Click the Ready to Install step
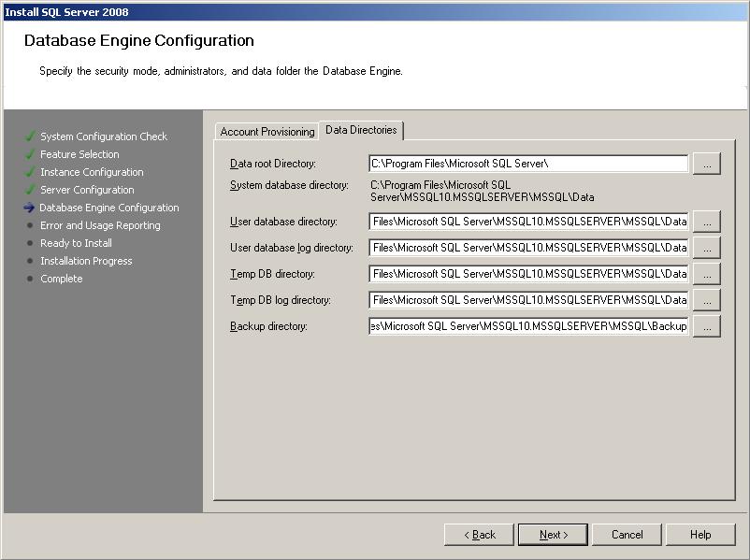 click(76, 243)
